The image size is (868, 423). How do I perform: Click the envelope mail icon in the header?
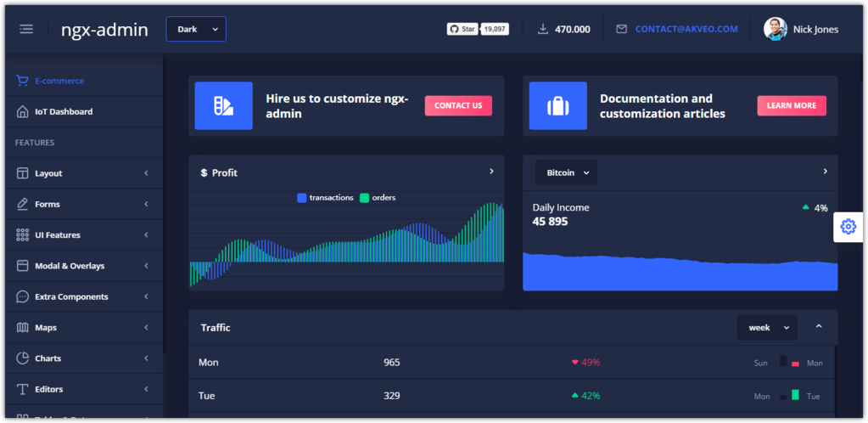click(622, 30)
